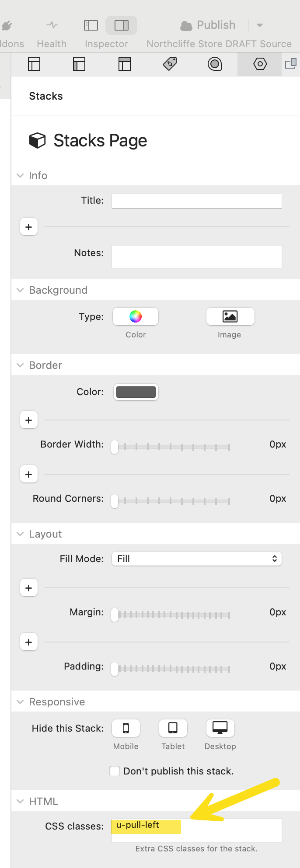This screenshot has width=300, height=868.
Task: Collapse the Layout section
Action: tap(20, 534)
